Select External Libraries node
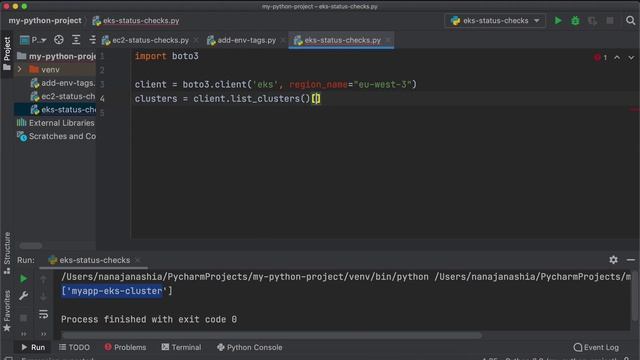 pyautogui.click(x=56, y=123)
